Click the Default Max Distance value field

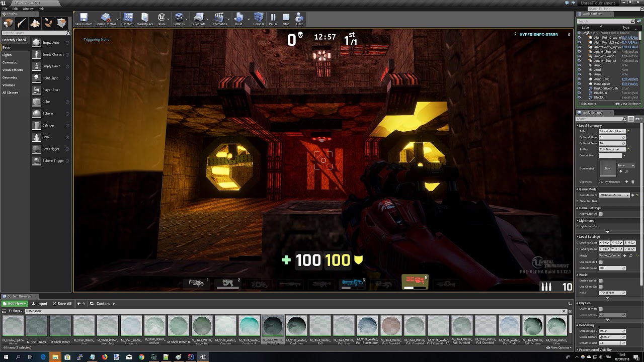[x=612, y=331]
